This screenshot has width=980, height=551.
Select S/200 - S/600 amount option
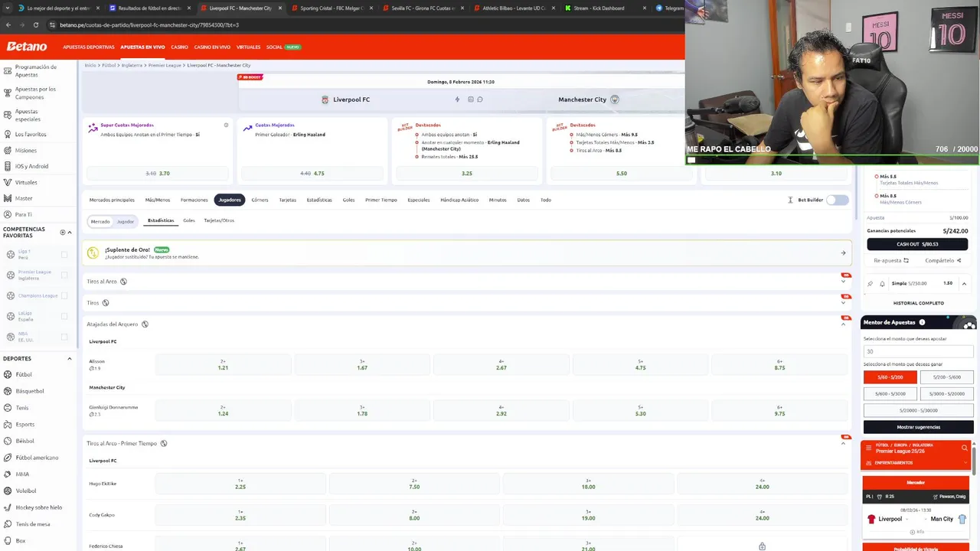pyautogui.click(x=946, y=377)
